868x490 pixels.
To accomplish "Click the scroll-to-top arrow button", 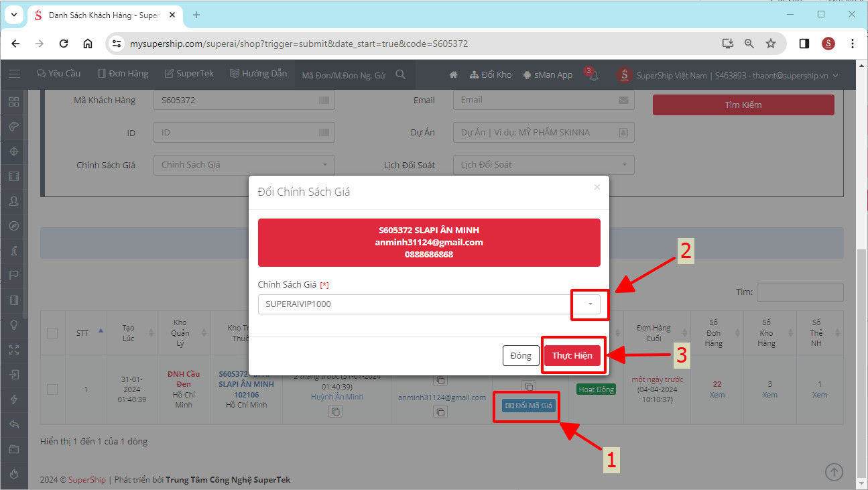I will coord(834,472).
